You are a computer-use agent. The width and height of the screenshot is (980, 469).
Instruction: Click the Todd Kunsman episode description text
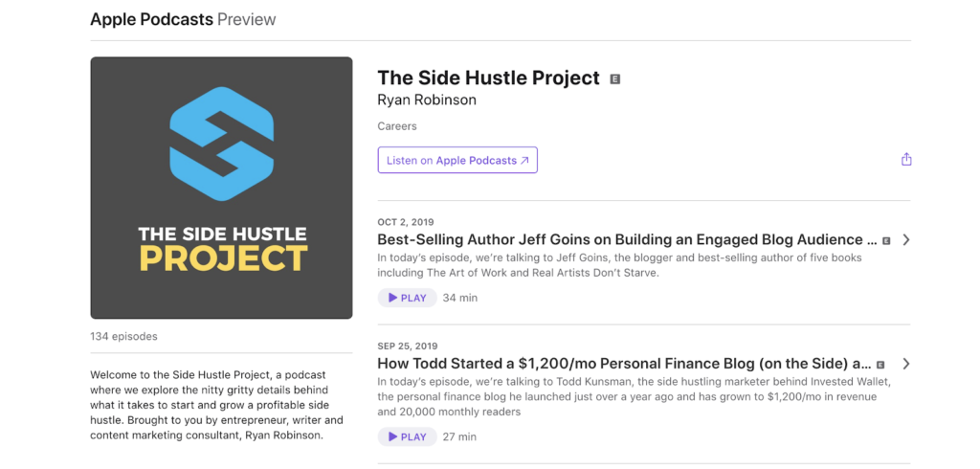coord(634,397)
